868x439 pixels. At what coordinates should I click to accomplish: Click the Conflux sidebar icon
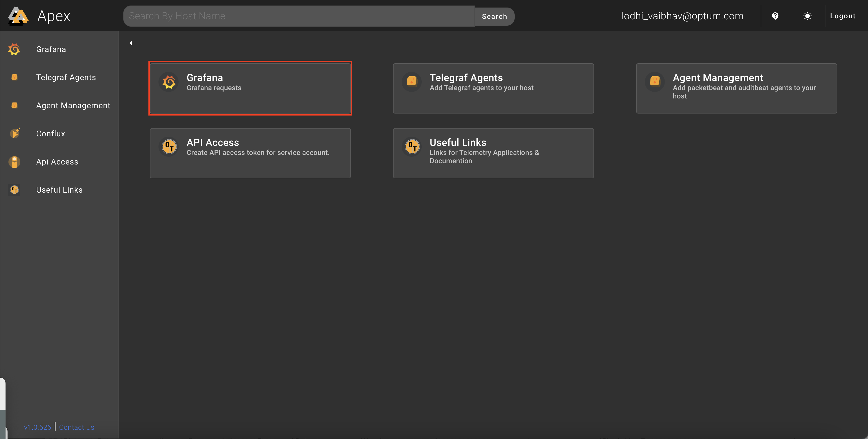[15, 133]
